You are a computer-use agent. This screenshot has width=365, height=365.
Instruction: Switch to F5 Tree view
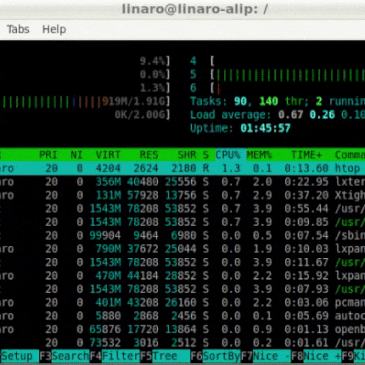(165, 356)
